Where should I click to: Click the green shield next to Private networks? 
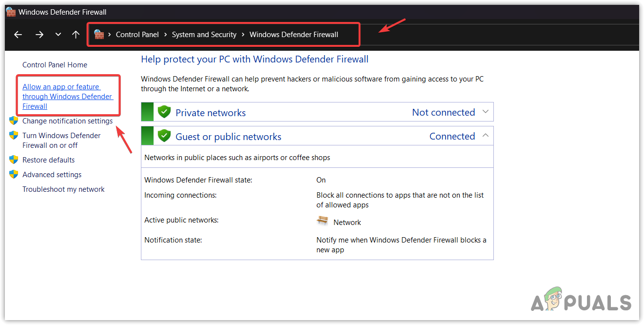point(164,112)
